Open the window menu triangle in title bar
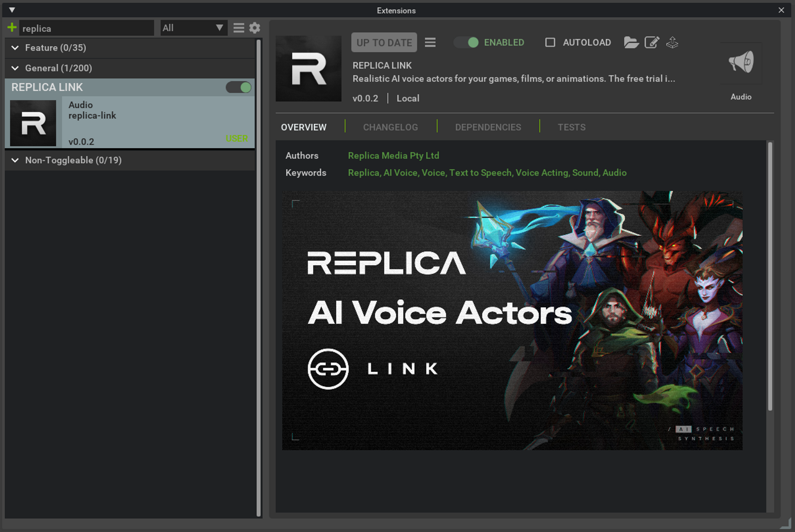Viewport: 795px width, 532px height. coord(12,10)
